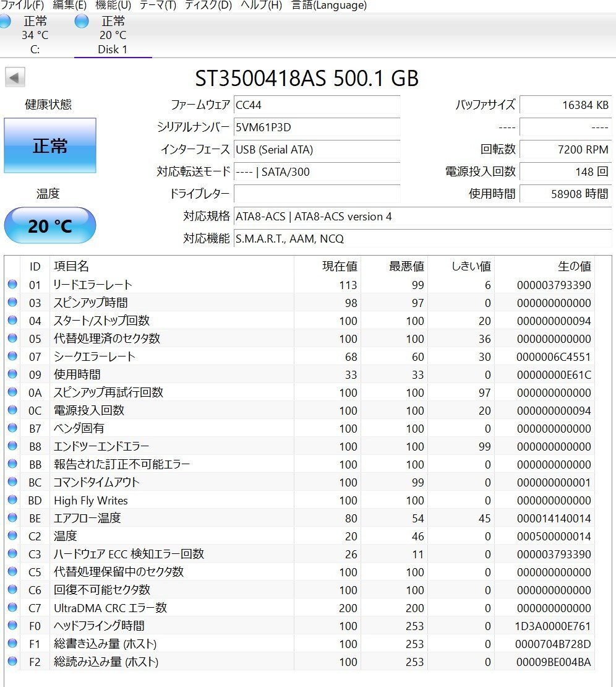Click the 使用時間 value 58908 時間
The image size is (616, 687).
565,194
